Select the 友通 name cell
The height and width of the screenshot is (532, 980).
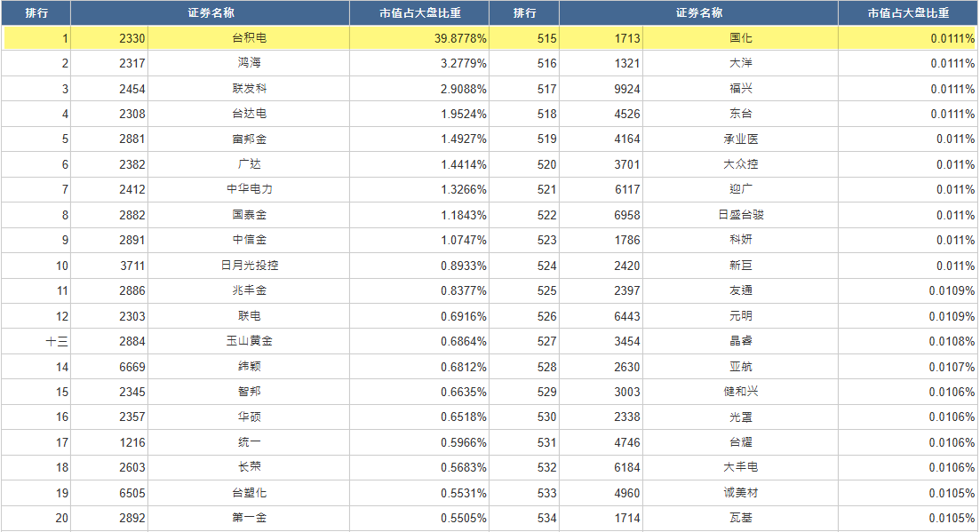point(741,290)
